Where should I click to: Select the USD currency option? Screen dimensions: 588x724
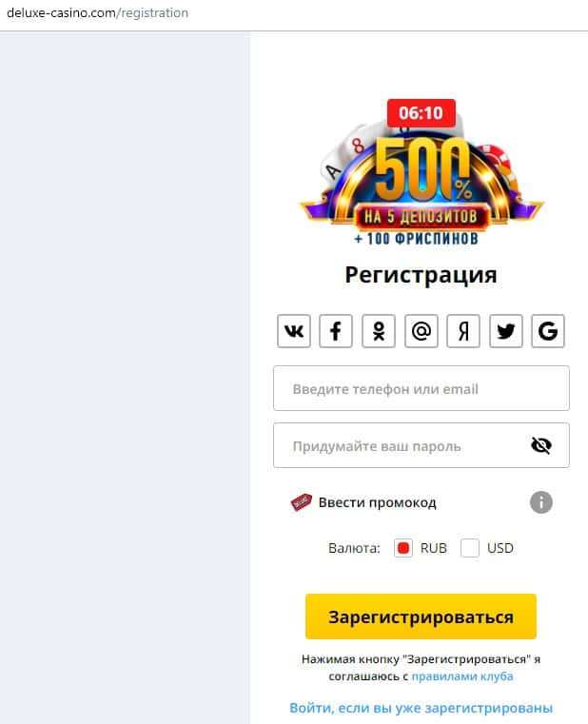(x=470, y=548)
